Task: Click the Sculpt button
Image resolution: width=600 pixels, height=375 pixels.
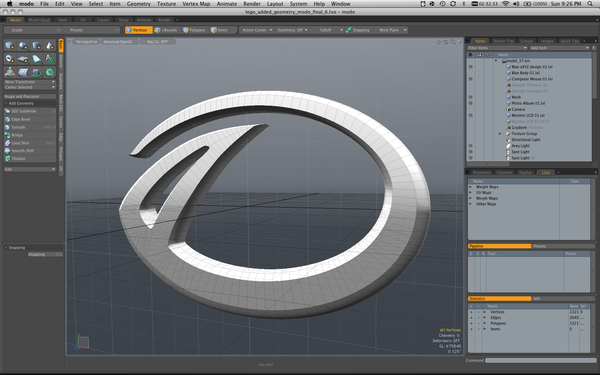Action: pyautogui.click(x=33, y=30)
